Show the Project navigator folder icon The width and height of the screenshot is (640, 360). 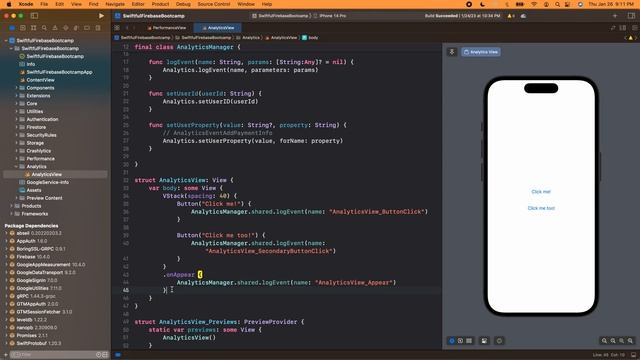tap(12, 28)
